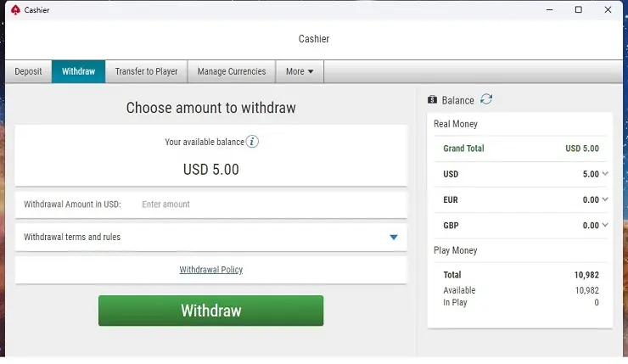The width and height of the screenshot is (628, 364).
Task: Expand Withdrawal terms and rules
Action: [x=393, y=238]
